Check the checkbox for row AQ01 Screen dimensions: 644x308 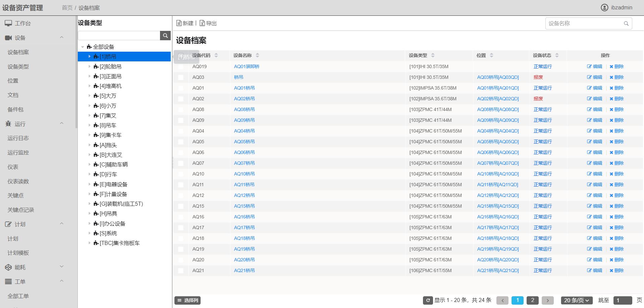pos(181,88)
